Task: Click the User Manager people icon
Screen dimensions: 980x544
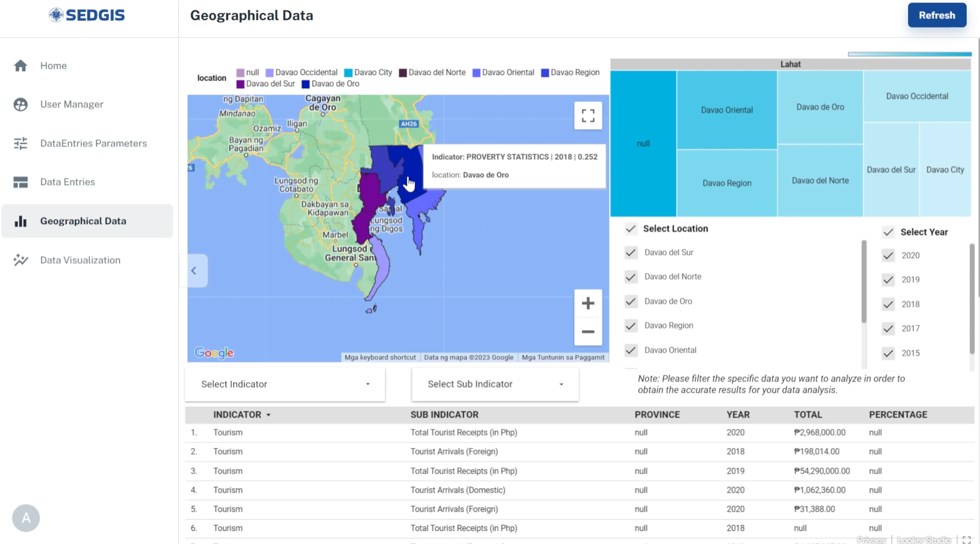Action: pos(20,105)
